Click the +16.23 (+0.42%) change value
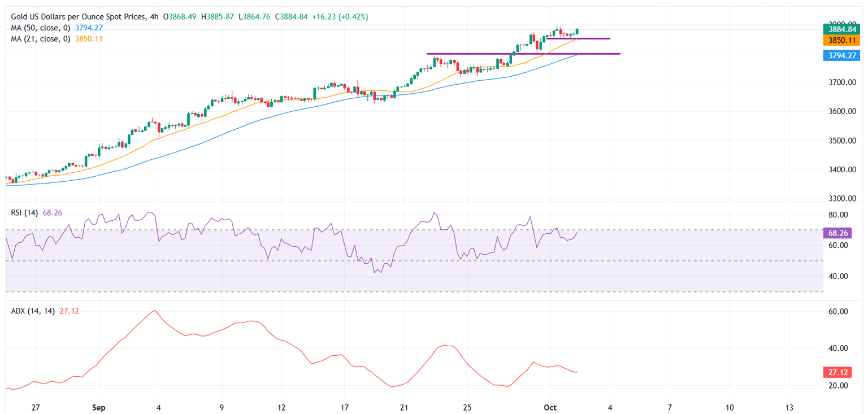This screenshot has width=868, height=414. click(339, 17)
